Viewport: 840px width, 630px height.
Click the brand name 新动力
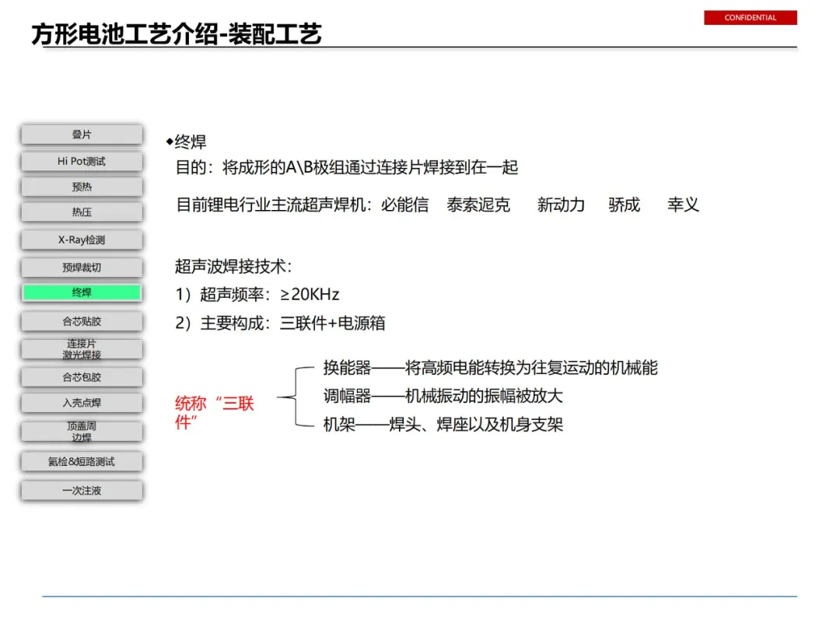561,205
